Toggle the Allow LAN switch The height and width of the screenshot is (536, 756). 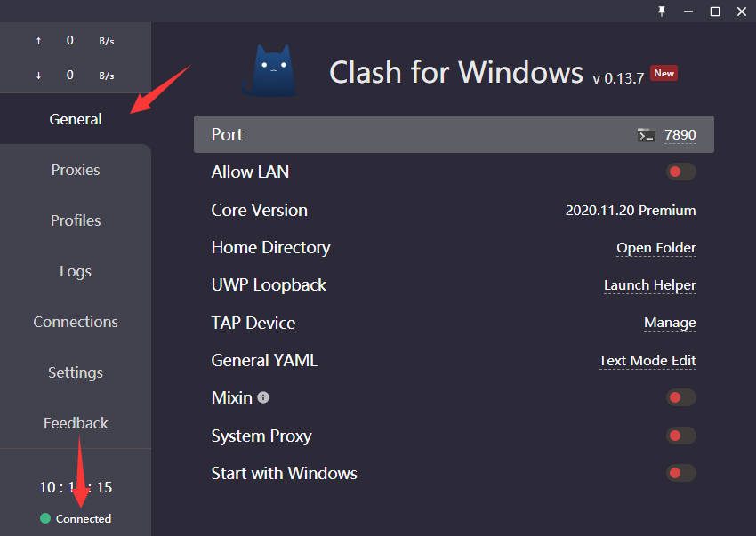pos(680,172)
